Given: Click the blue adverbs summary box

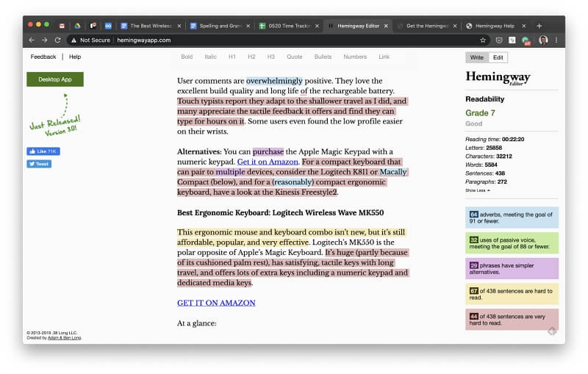Looking at the screenshot, I should [512, 217].
